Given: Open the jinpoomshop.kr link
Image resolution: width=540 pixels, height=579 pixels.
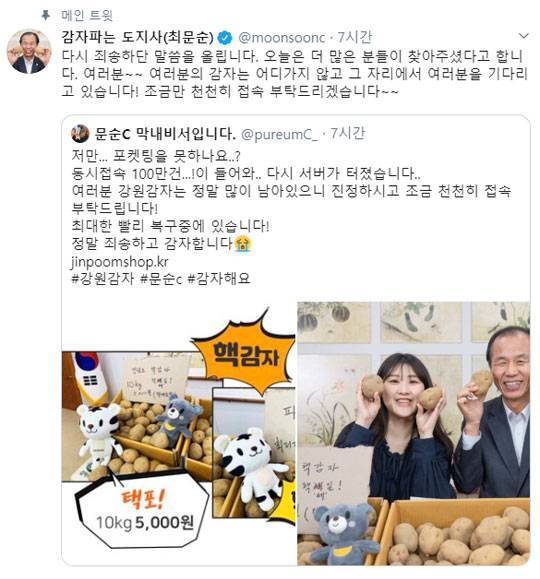Looking at the screenshot, I should point(120,262).
